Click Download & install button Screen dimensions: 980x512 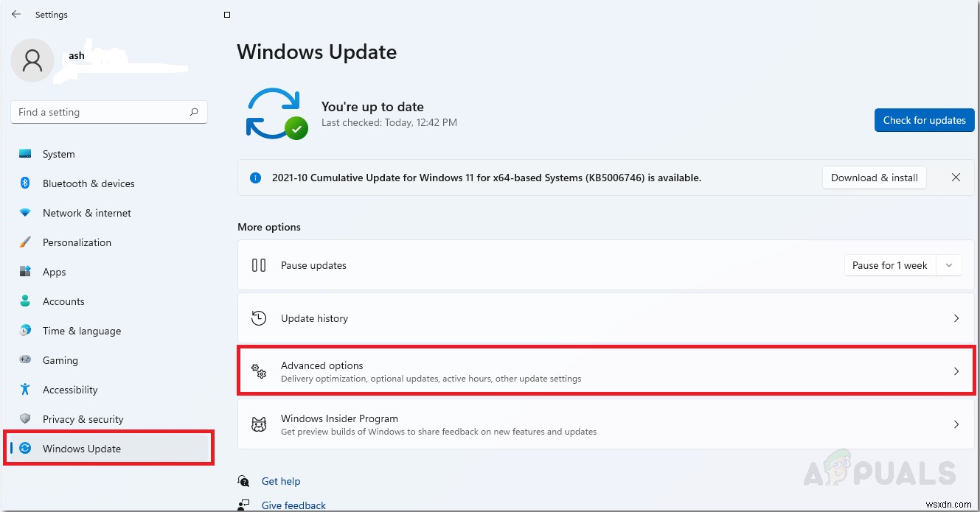(874, 178)
